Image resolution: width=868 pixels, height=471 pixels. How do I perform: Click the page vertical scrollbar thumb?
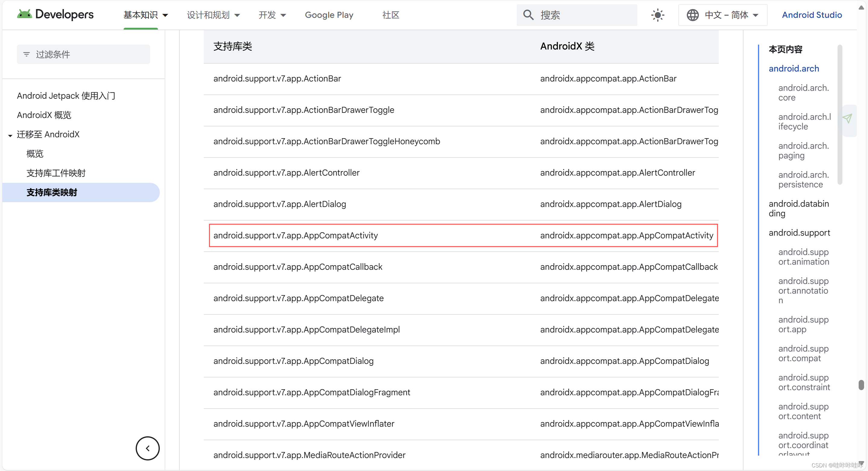861,384
